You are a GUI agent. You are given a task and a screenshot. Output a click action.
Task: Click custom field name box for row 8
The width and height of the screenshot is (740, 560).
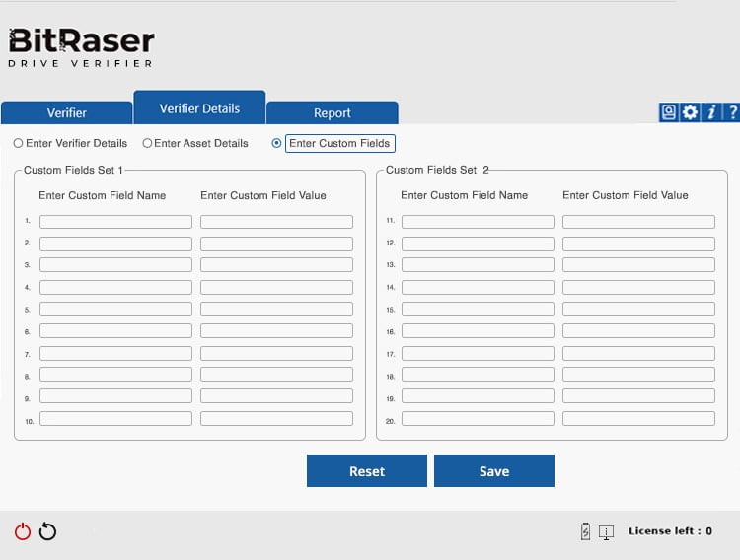pyautogui.click(x=115, y=374)
